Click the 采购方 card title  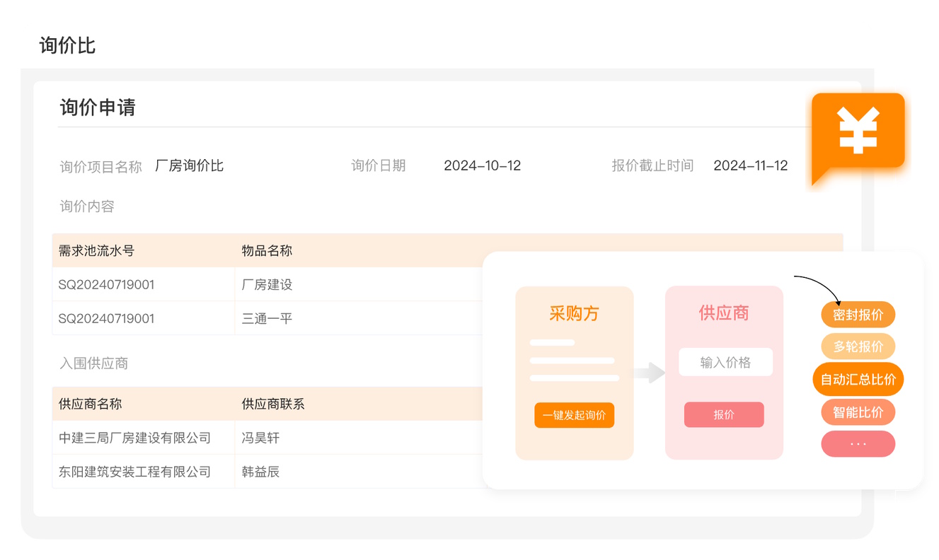(x=574, y=313)
